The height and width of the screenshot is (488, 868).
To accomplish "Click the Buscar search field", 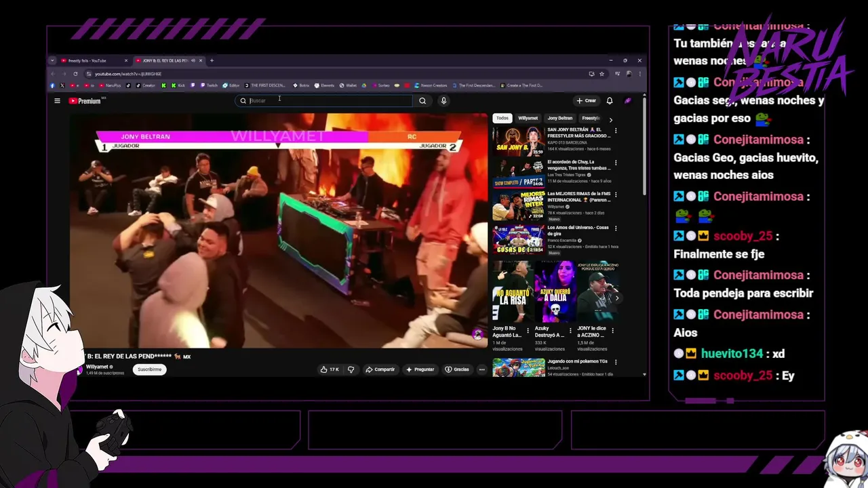I will tap(323, 101).
